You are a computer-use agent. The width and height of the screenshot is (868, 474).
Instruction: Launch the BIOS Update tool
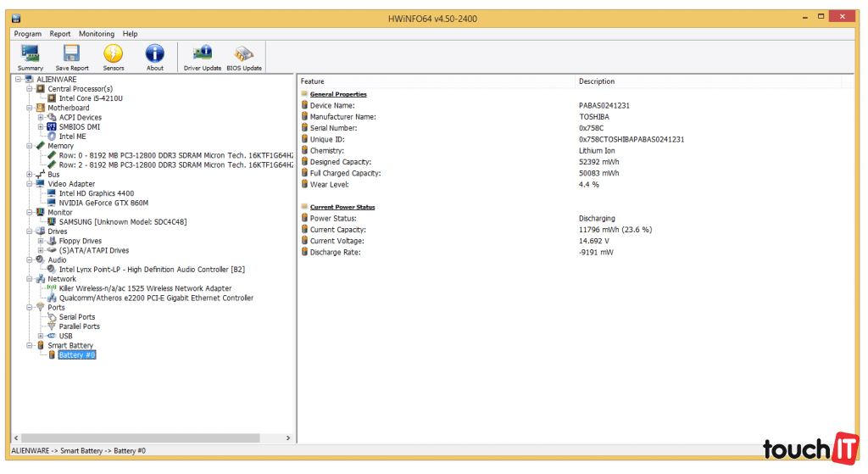[x=244, y=56]
